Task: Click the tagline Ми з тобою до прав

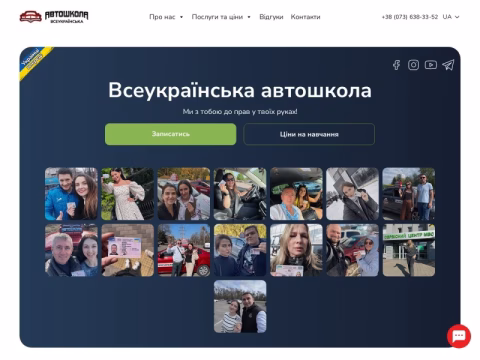Action: tap(240, 112)
